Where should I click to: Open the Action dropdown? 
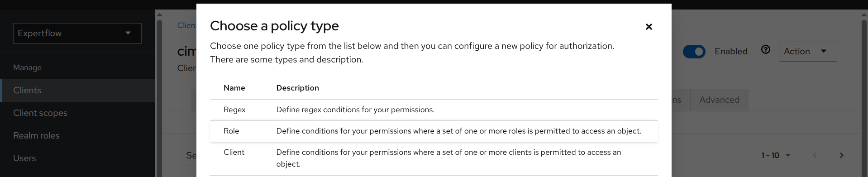pyautogui.click(x=808, y=52)
